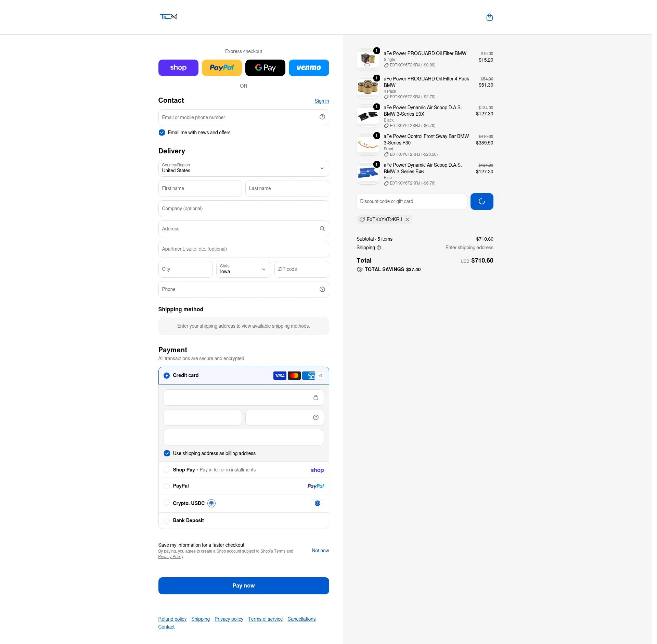Focus the Discount code or gift card field
Screen dimensions: 657x644
(412, 202)
